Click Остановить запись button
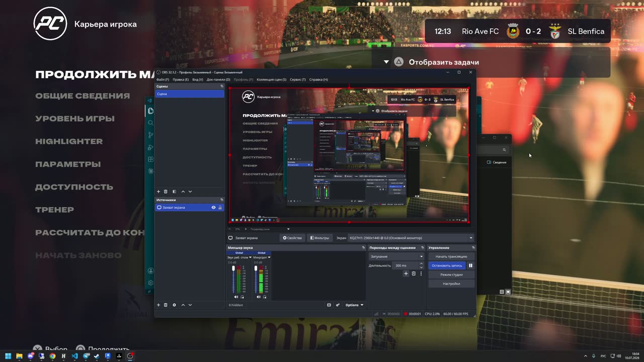This screenshot has height=362, width=644. pos(447,265)
